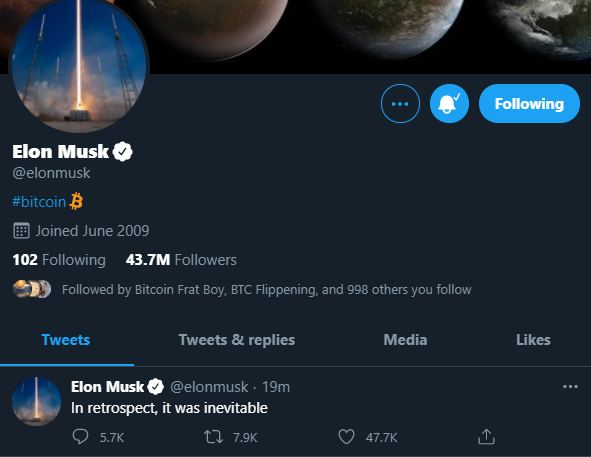Click the verified badge next to profile name
The image size is (591, 457).
(123, 152)
